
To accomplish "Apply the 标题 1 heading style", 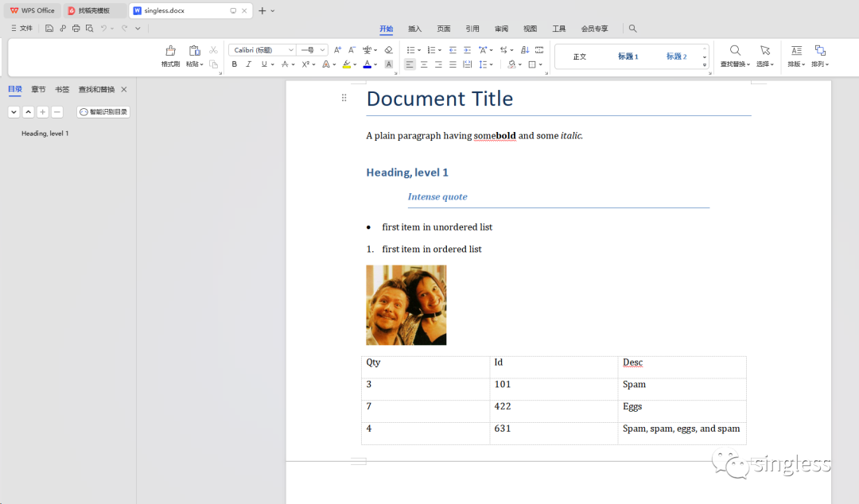I will [x=628, y=56].
